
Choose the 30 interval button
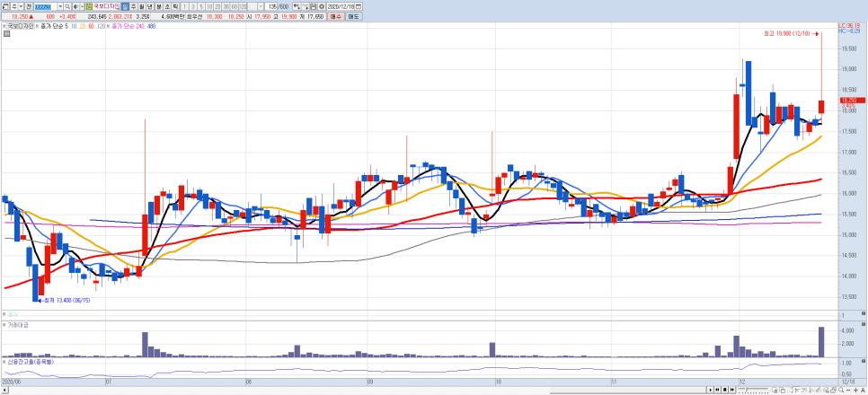226,6
